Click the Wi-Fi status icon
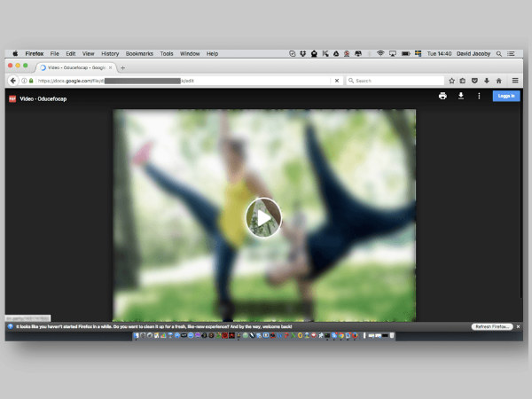This screenshot has width=532, height=399. point(380,54)
